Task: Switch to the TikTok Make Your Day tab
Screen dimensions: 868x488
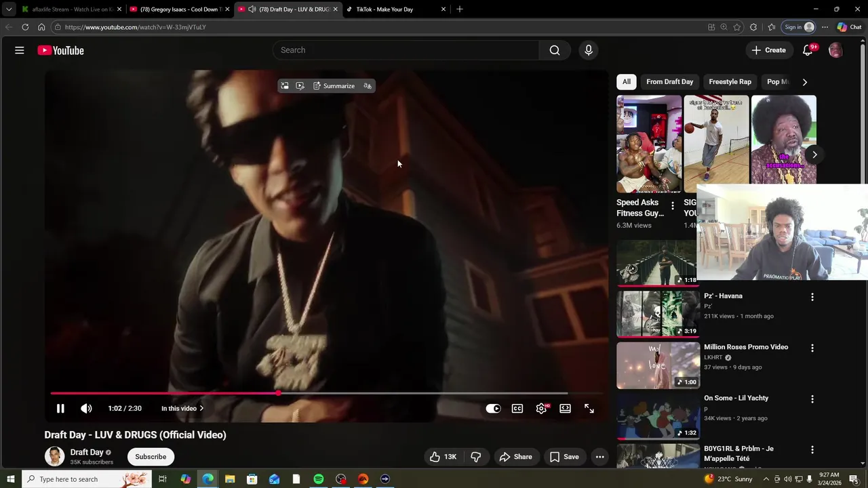Action: [x=396, y=9]
